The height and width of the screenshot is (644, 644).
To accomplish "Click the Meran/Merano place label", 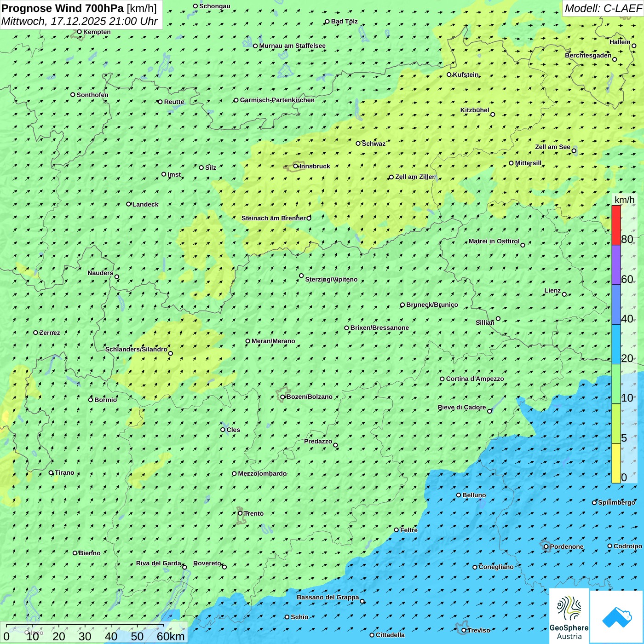I will [273, 341].
